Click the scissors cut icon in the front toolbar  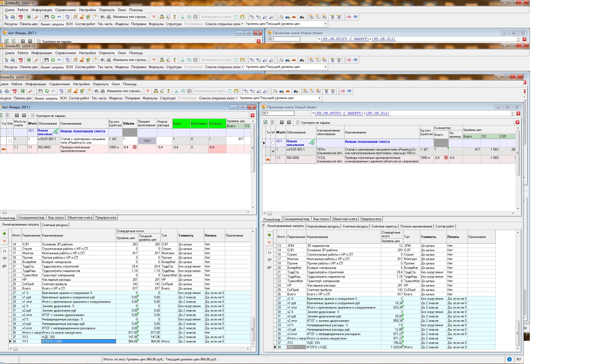click(176, 91)
